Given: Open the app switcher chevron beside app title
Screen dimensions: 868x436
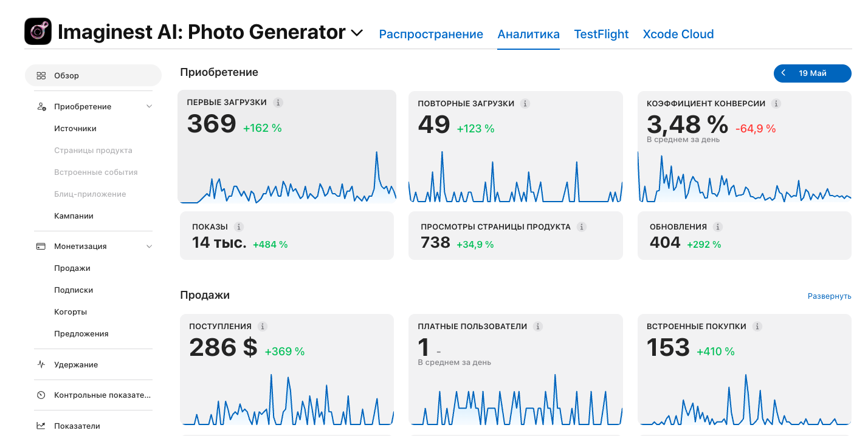Looking at the screenshot, I should point(357,33).
